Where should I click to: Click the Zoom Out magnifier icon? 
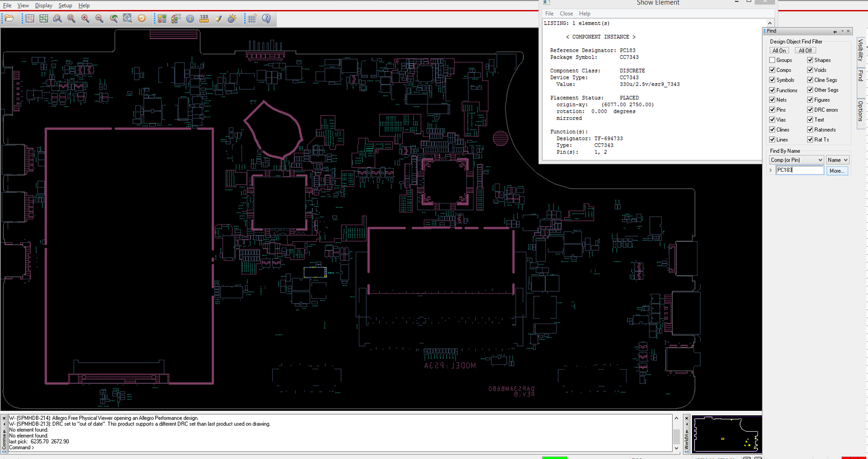tap(99, 19)
